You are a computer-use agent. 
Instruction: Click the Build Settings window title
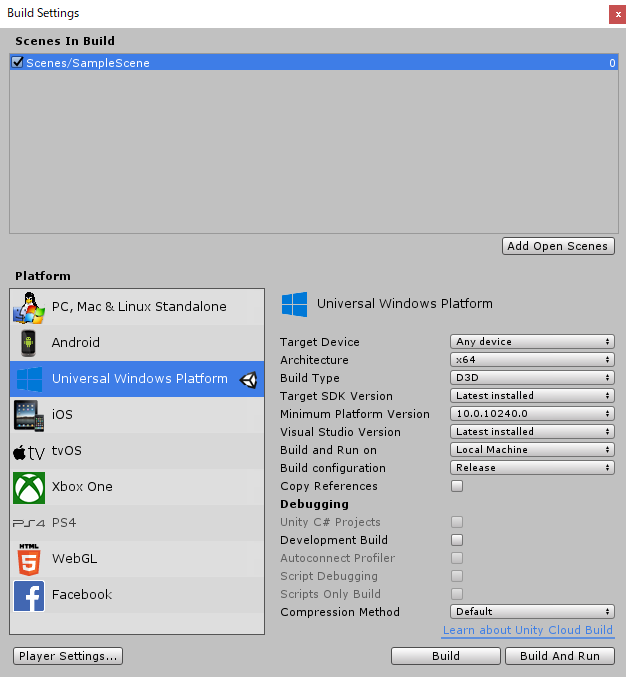tap(43, 13)
